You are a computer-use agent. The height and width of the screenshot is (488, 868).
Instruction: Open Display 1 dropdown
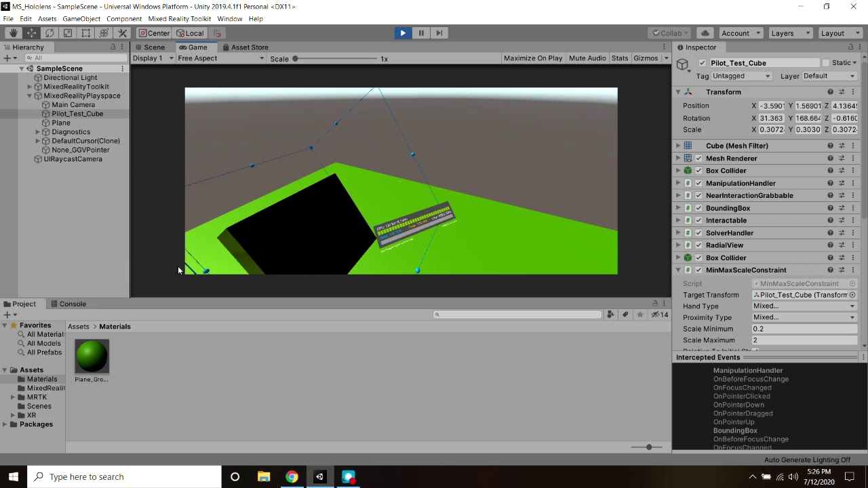click(x=153, y=58)
